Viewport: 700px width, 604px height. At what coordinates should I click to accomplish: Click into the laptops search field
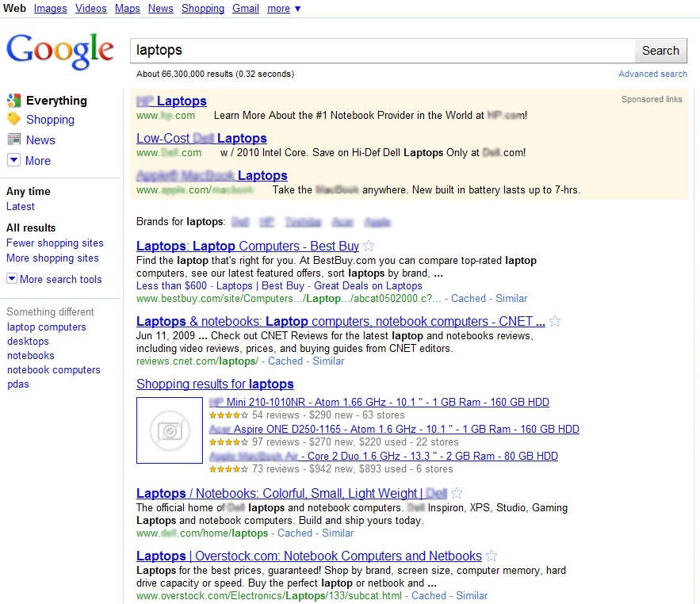[383, 51]
